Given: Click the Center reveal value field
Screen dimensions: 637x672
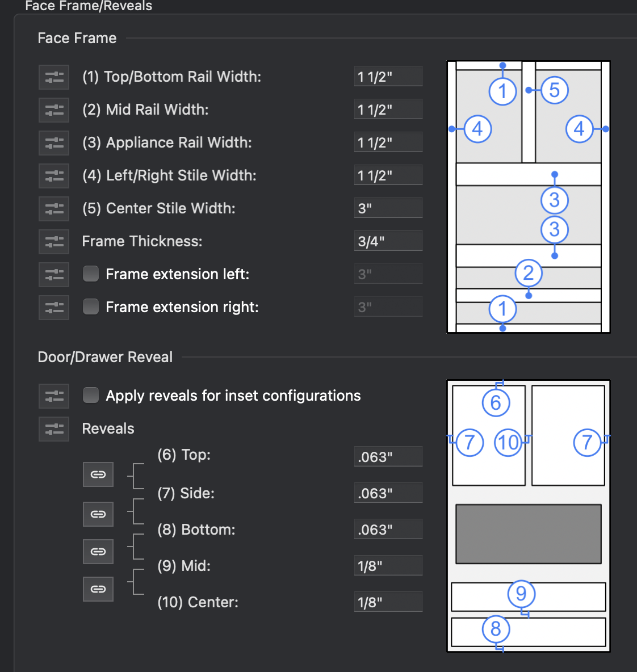Looking at the screenshot, I should click(388, 602).
